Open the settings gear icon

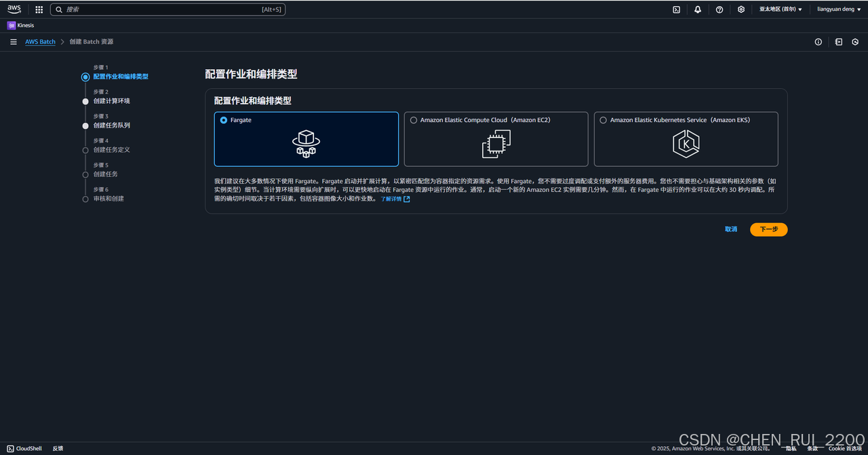[741, 9]
